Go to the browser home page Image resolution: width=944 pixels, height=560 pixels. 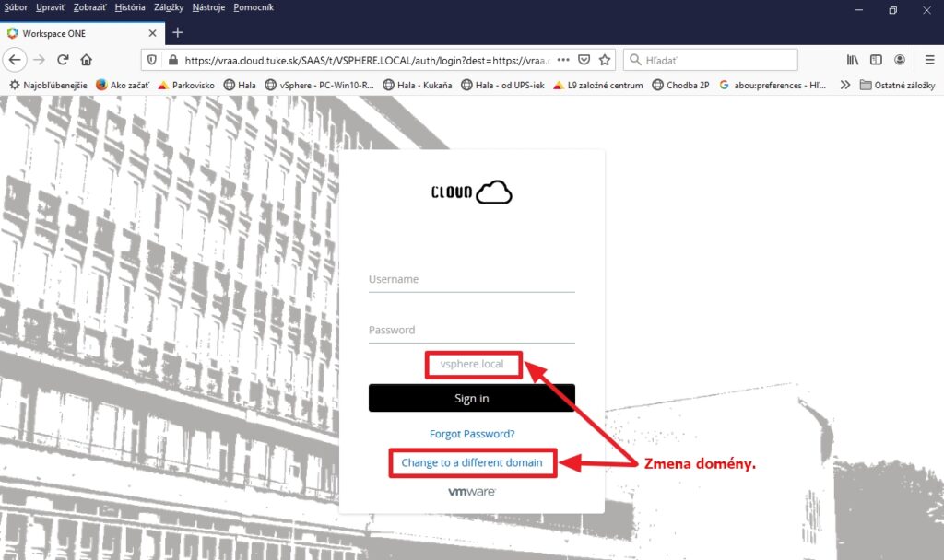coord(87,60)
